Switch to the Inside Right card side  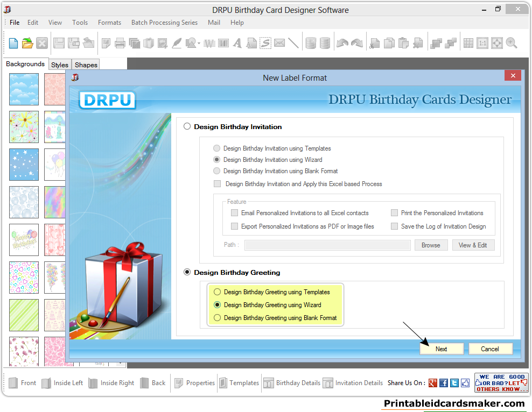(x=111, y=383)
